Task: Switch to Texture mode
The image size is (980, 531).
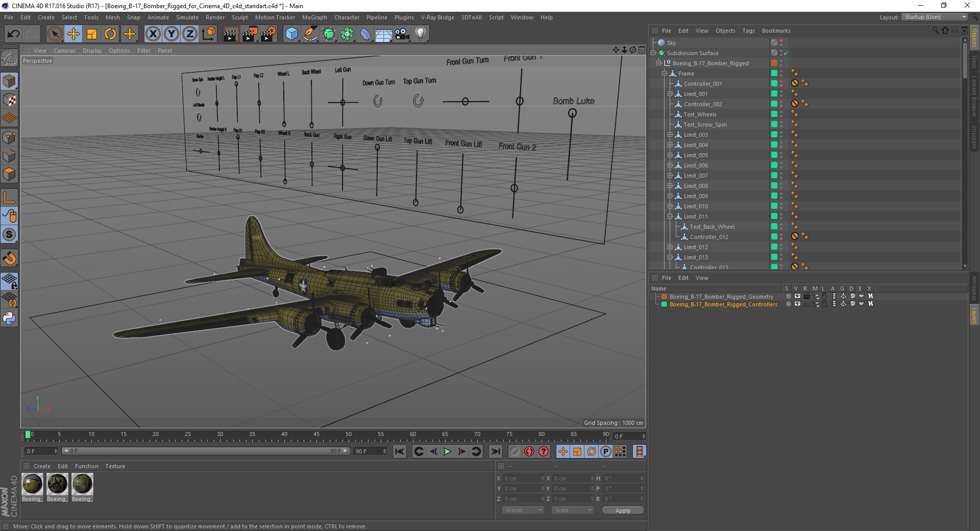Action: pyautogui.click(x=9, y=100)
